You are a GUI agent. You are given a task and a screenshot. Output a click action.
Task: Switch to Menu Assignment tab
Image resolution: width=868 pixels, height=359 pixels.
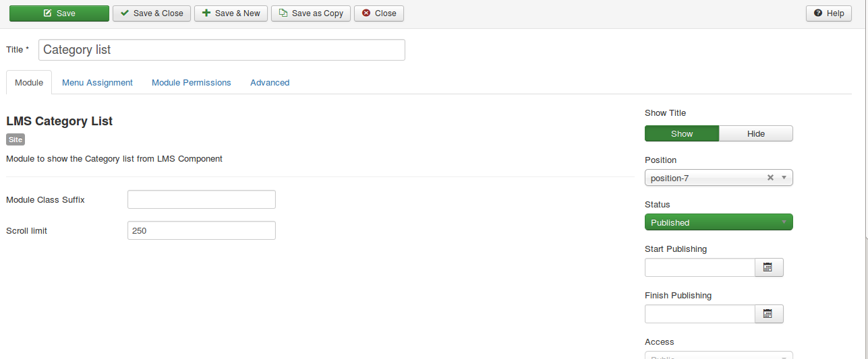click(x=97, y=83)
